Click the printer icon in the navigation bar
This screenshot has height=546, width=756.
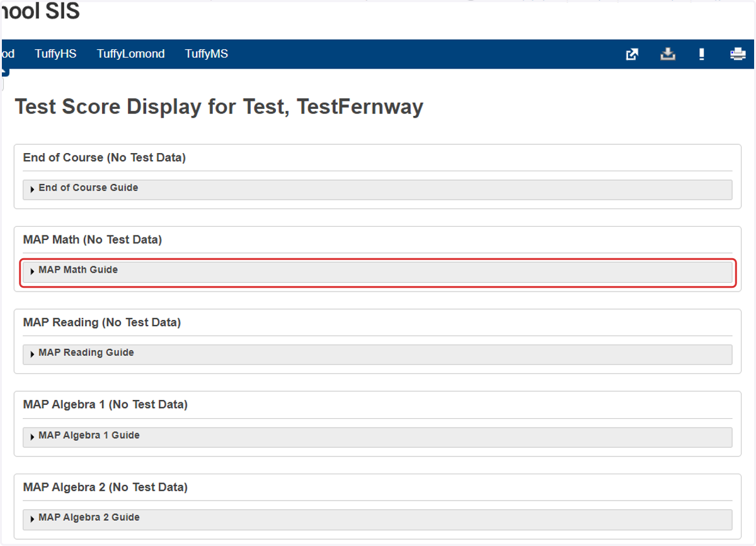click(x=737, y=54)
